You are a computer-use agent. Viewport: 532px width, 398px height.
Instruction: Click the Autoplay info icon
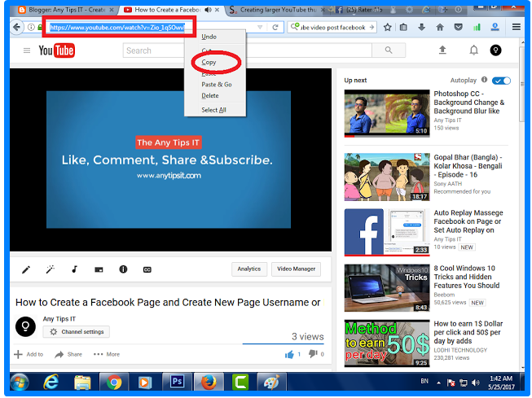(x=484, y=80)
